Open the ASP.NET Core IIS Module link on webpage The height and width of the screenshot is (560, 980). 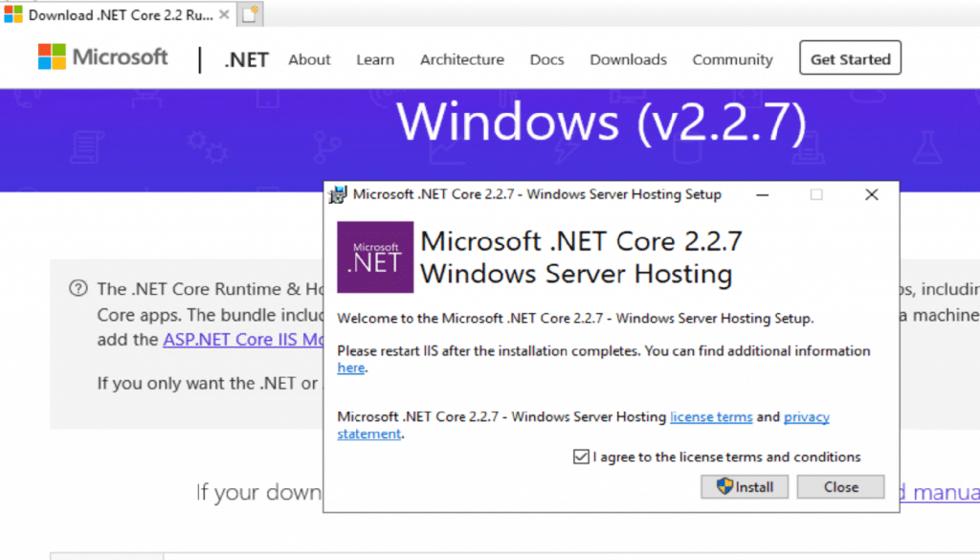(244, 340)
